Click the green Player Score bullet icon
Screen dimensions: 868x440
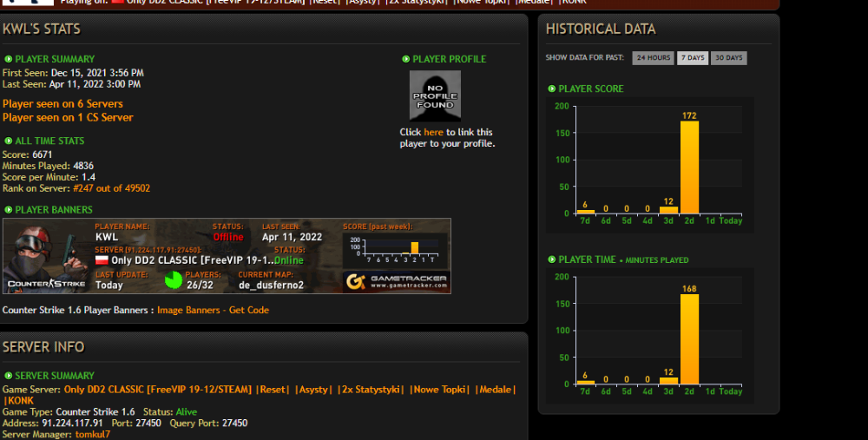(551, 89)
